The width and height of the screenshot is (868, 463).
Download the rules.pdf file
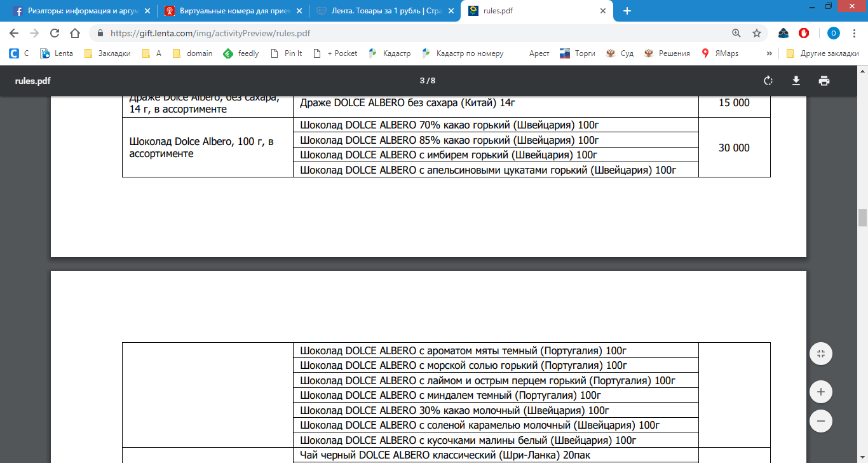click(796, 81)
